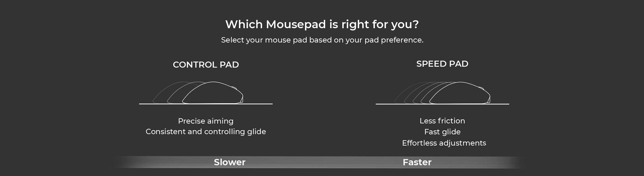The width and height of the screenshot is (644, 176).
Task: Click the solid mouse outline under SPEED PAD
Action: pos(460,93)
